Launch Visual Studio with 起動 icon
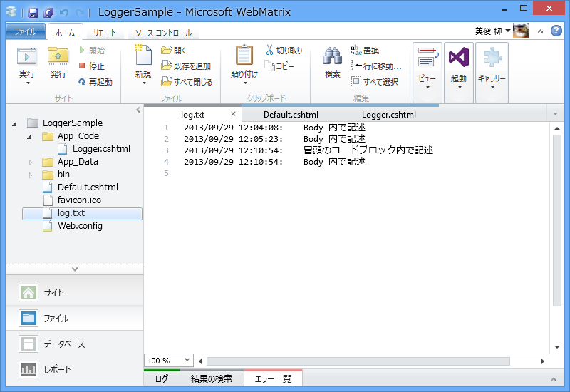 [459, 72]
